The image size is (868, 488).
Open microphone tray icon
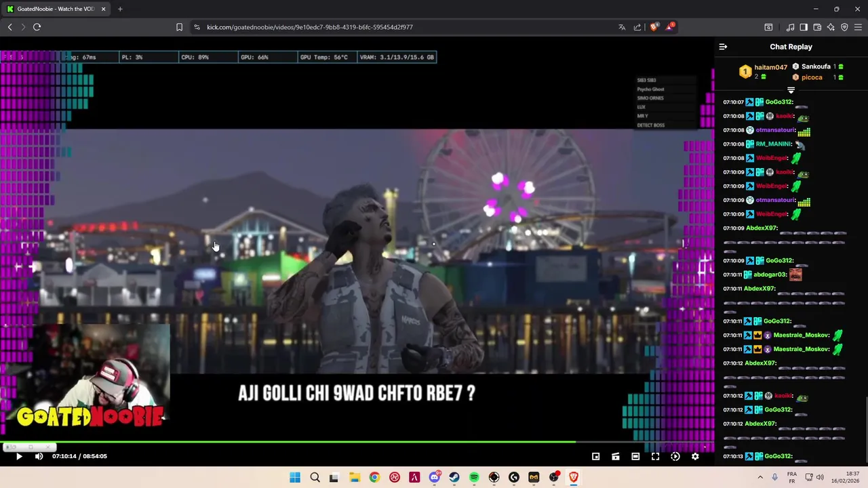point(775,477)
